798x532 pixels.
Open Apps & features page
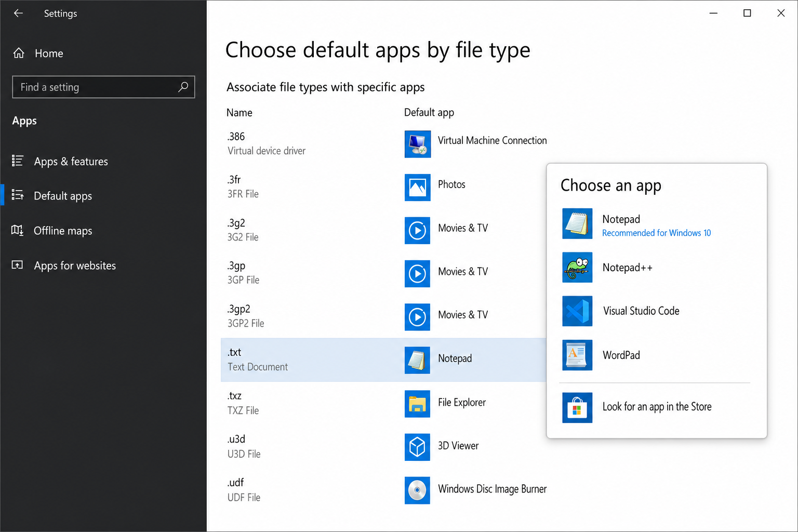point(71,162)
